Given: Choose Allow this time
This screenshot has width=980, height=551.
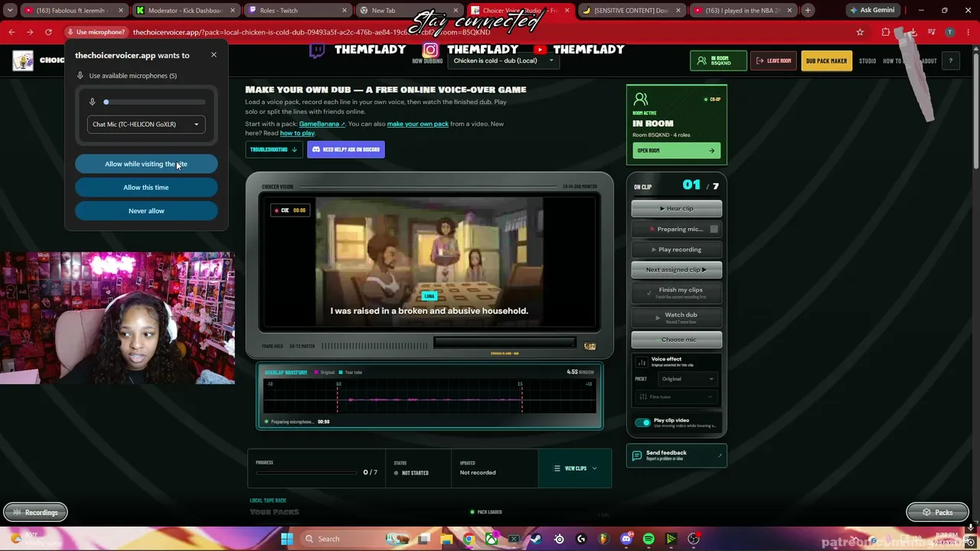Looking at the screenshot, I should (146, 187).
